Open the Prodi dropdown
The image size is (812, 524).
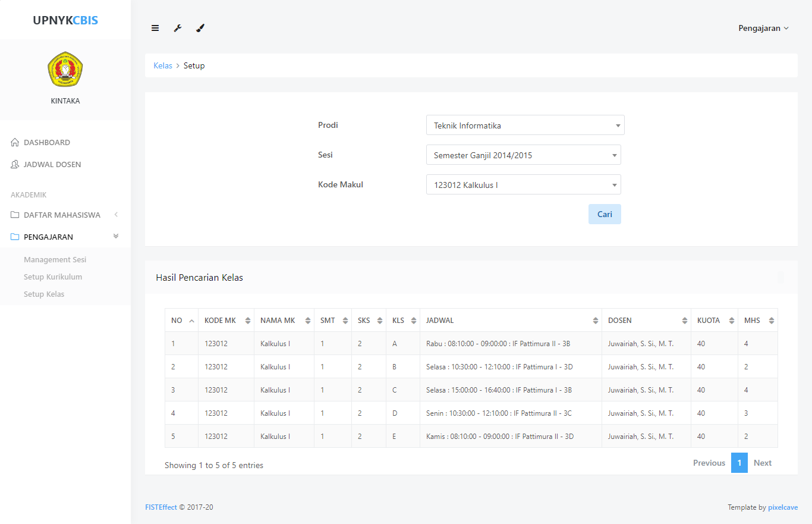[525, 125]
